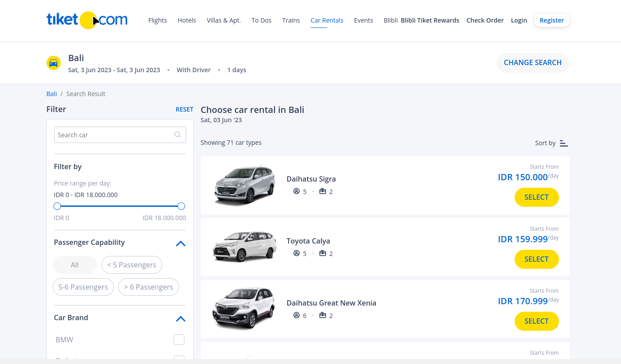621x364 pixels.
Task: Click the With Driver search detail
Action: [x=194, y=70]
